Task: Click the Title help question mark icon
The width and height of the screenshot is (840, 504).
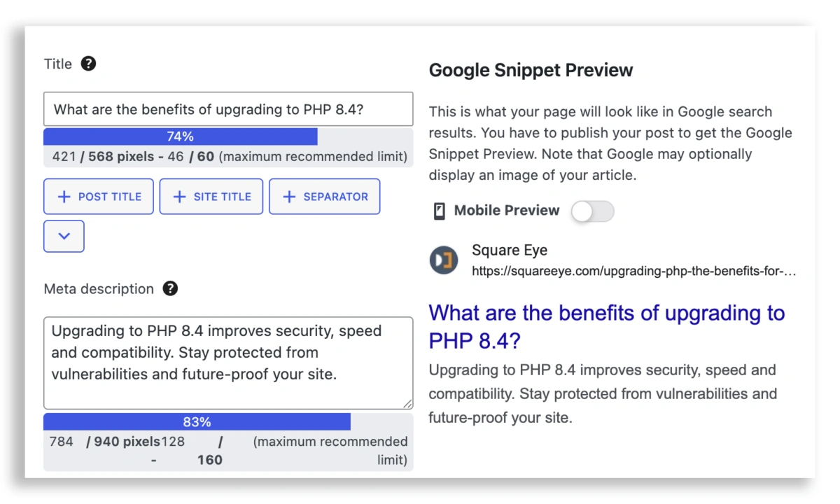Action: pyautogui.click(x=88, y=64)
